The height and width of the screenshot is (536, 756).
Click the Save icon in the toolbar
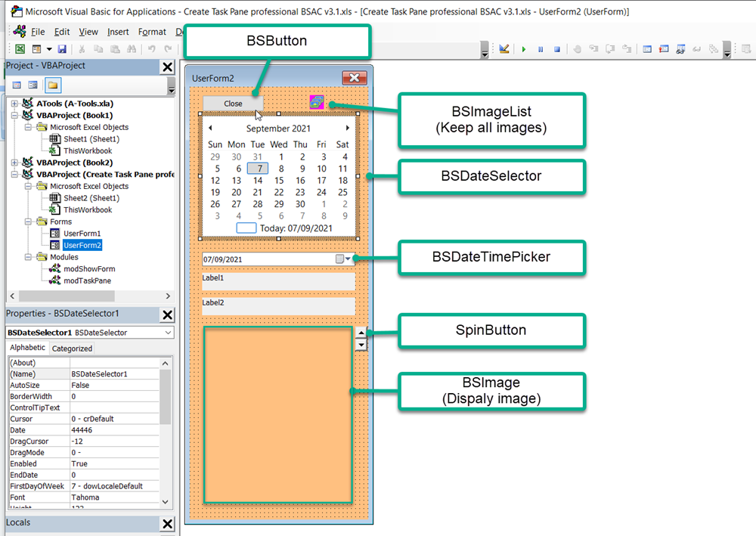62,49
